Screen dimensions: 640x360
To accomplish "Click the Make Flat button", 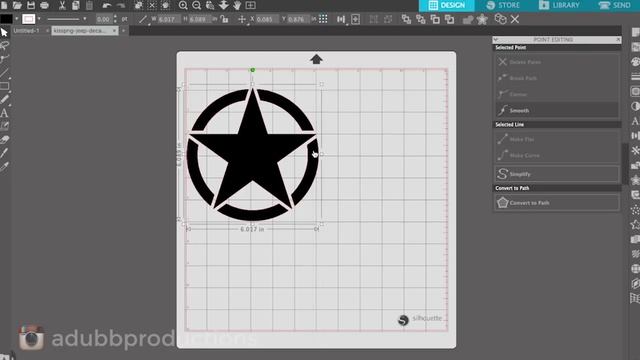I will pyautogui.click(x=557, y=139).
